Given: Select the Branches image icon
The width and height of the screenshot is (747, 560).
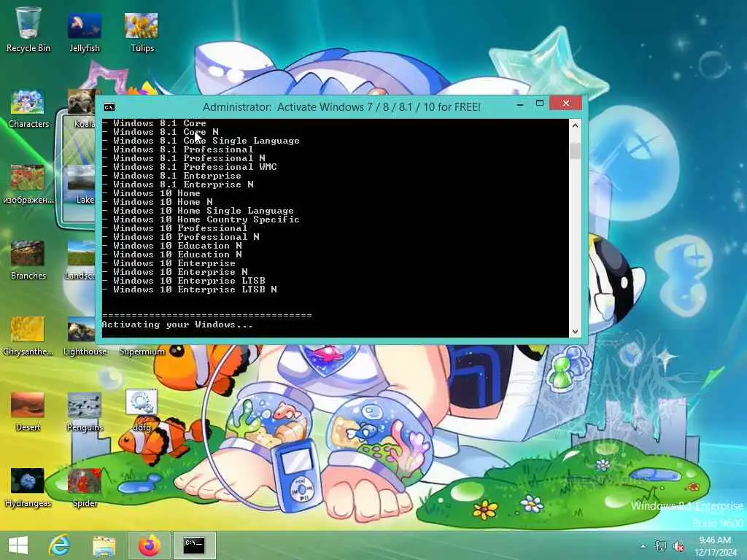Looking at the screenshot, I should click(x=28, y=260).
